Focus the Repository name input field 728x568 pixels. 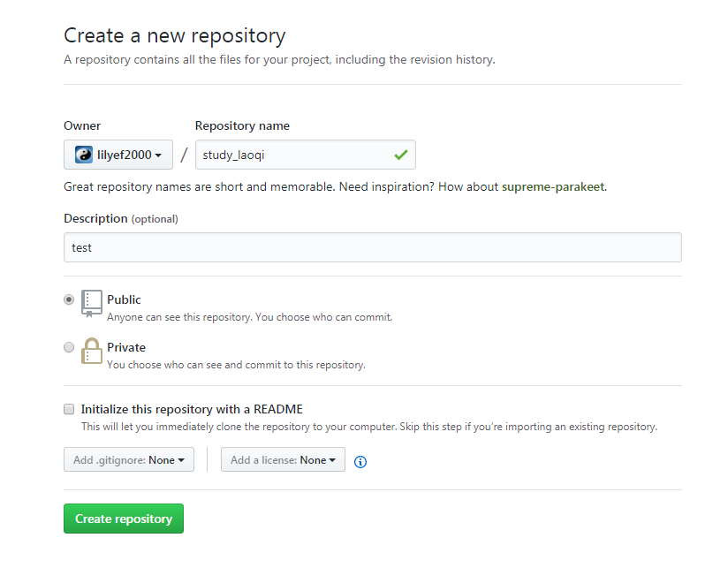(306, 155)
